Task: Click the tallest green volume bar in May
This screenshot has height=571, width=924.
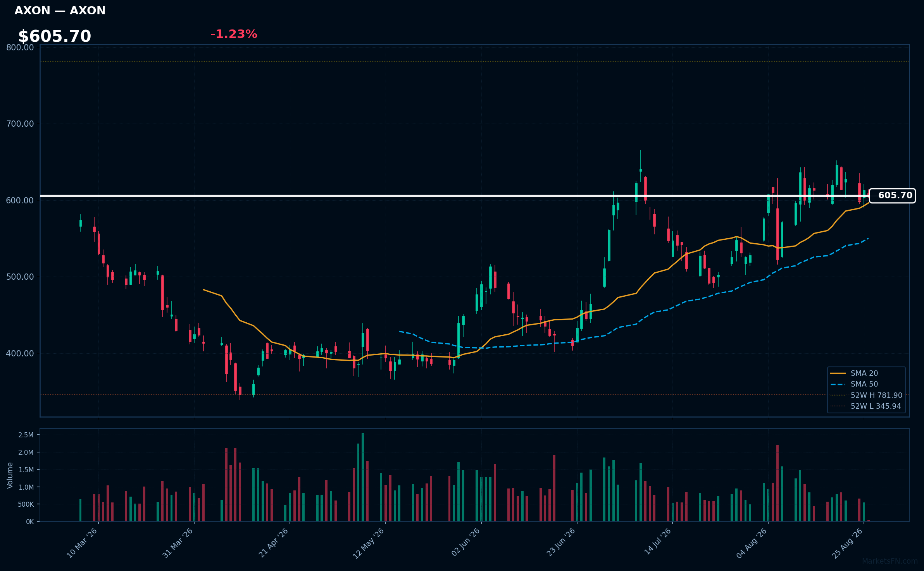Action: 363,477
